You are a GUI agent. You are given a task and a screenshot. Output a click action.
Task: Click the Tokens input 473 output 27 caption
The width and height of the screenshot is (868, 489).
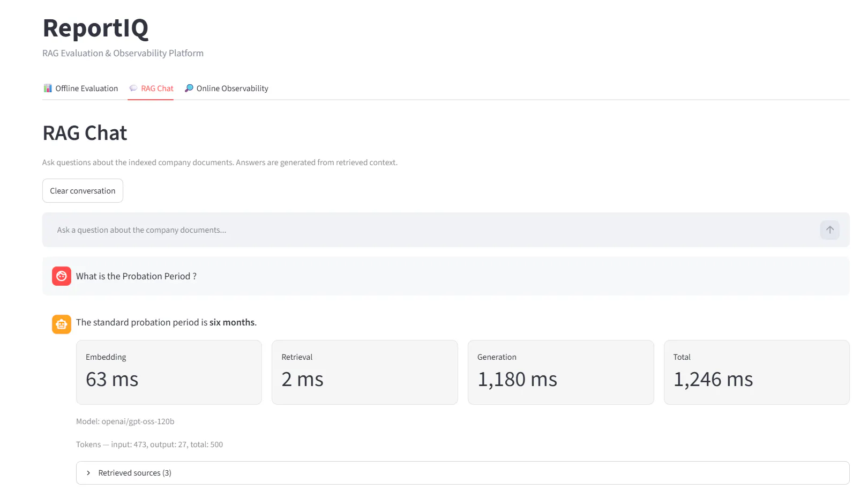(x=149, y=444)
